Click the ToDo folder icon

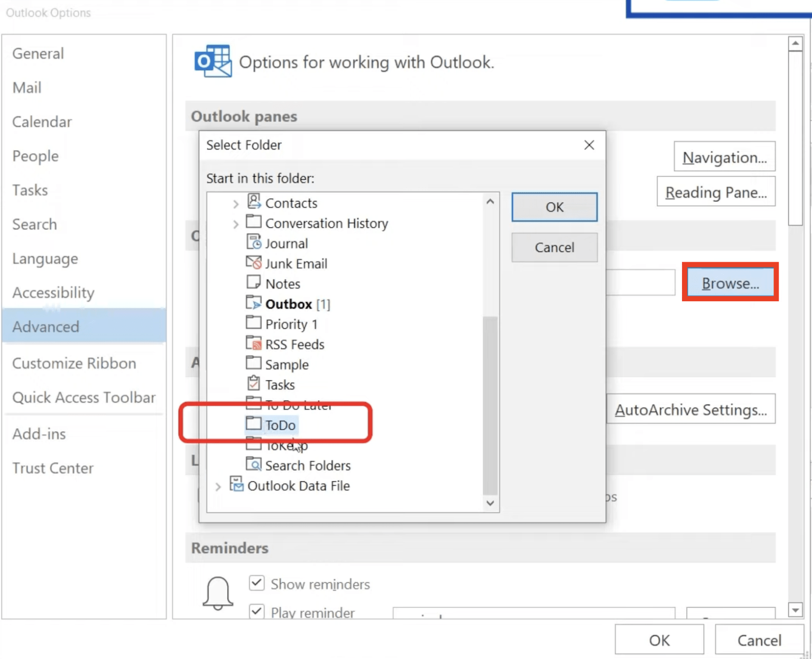254,423
